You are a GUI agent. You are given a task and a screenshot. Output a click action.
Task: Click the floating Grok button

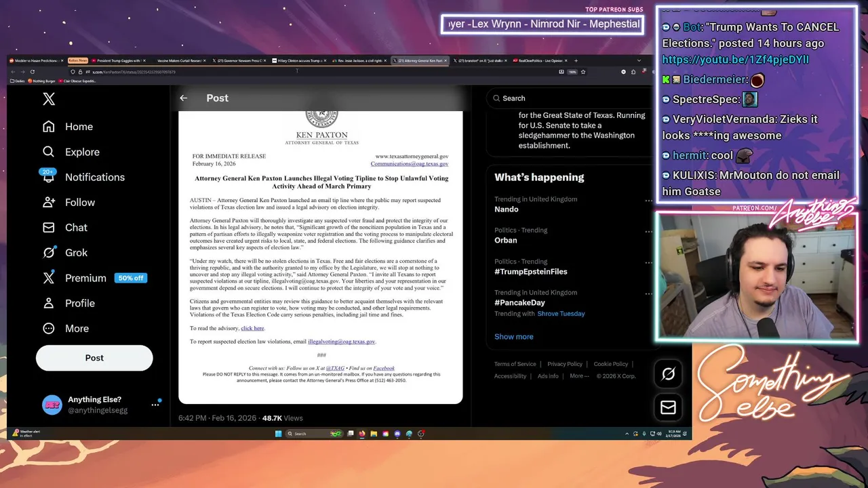coord(668,374)
